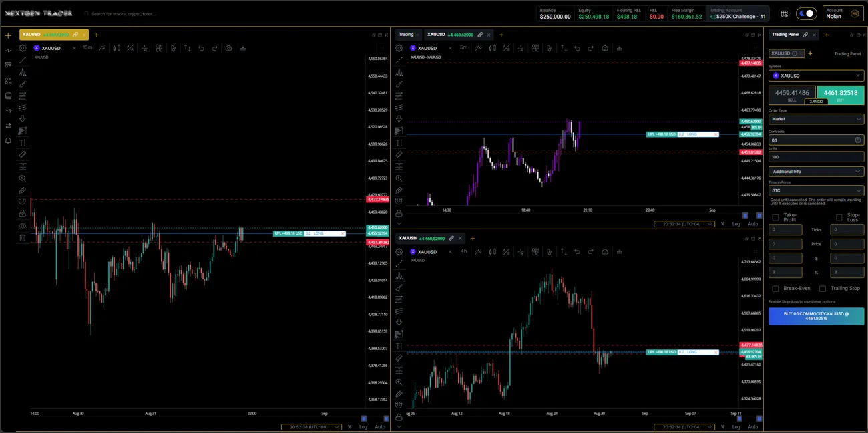Open the Order Type Market dropdown

pyautogui.click(x=816, y=119)
